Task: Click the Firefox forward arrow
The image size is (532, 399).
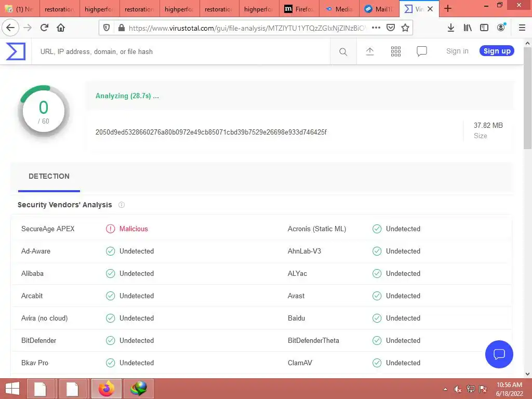Action: click(28, 28)
